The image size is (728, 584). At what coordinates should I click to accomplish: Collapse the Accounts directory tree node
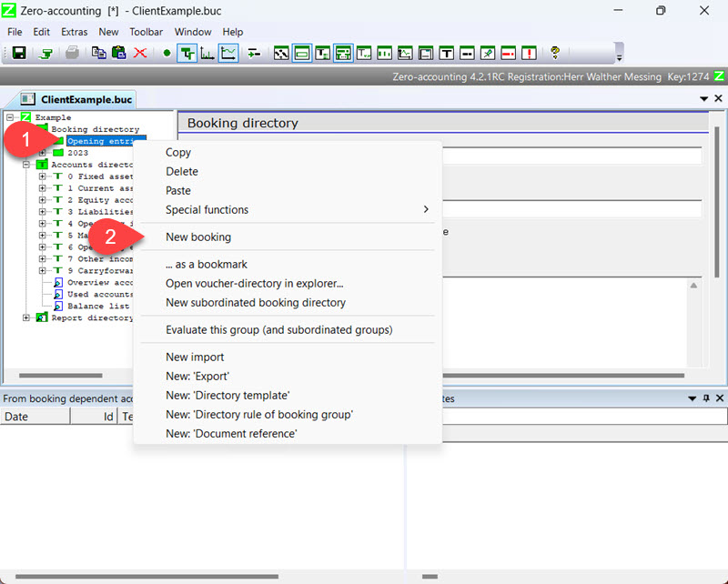[26, 165]
